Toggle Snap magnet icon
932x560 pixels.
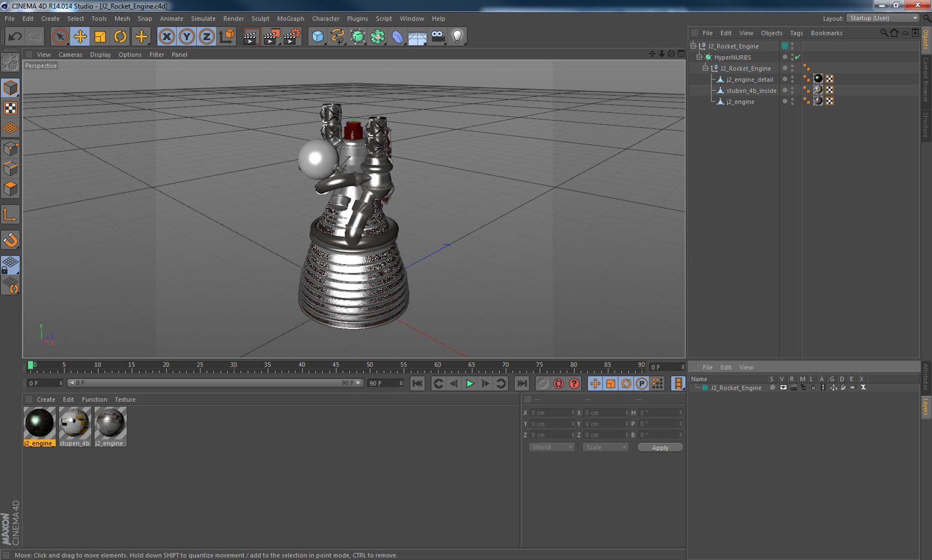pos(10,240)
